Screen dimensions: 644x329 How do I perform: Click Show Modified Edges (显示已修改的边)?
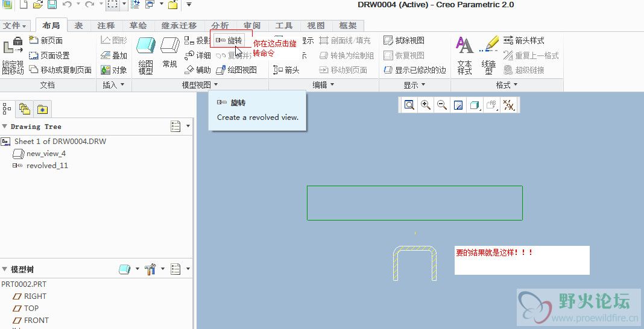(x=414, y=70)
